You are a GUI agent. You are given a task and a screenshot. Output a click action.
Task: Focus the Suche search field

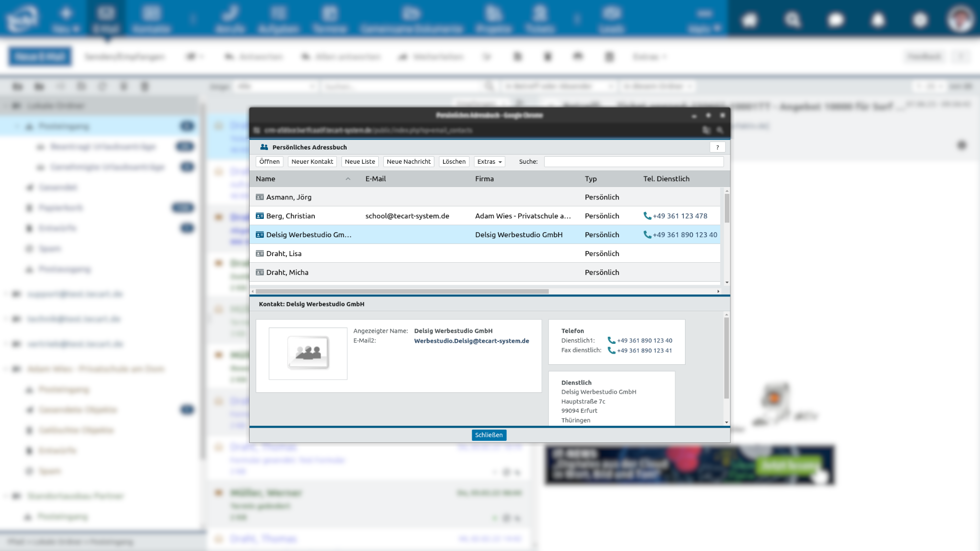click(x=633, y=162)
